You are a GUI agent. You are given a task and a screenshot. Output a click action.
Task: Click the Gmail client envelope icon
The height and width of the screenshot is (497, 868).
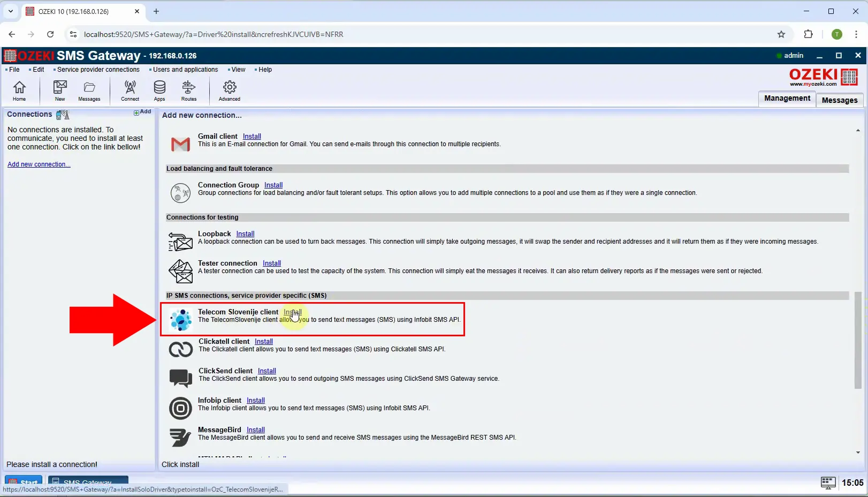coord(180,144)
